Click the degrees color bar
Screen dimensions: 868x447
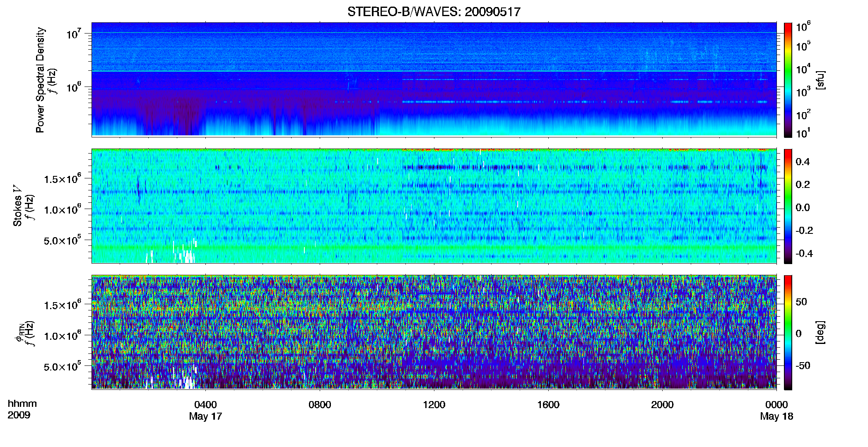pyautogui.click(x=788, y=332)
